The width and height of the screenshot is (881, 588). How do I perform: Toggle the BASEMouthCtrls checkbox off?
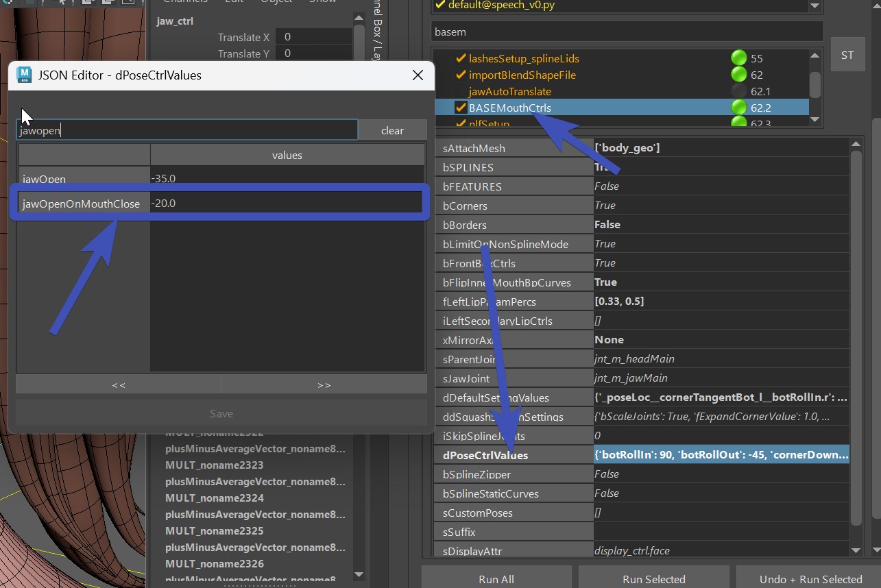pyautogui.click(x=461, y=108)
